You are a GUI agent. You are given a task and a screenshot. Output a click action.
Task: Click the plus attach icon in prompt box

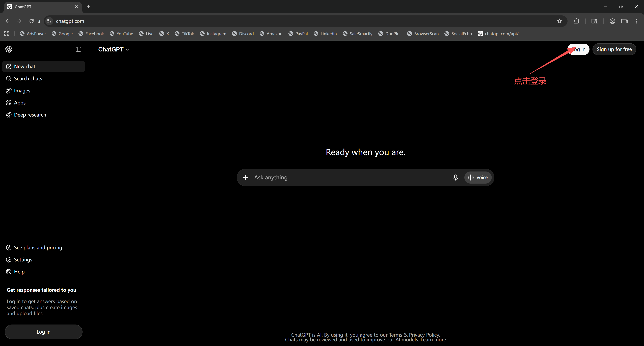click(246, 177)
